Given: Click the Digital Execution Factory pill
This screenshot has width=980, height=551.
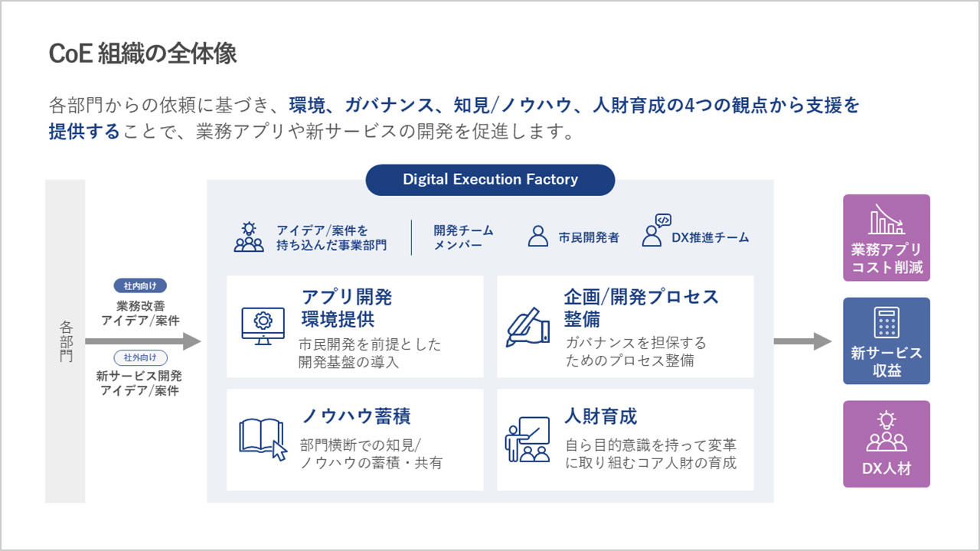Looking at the screenshot, I should tap(490, 180).
